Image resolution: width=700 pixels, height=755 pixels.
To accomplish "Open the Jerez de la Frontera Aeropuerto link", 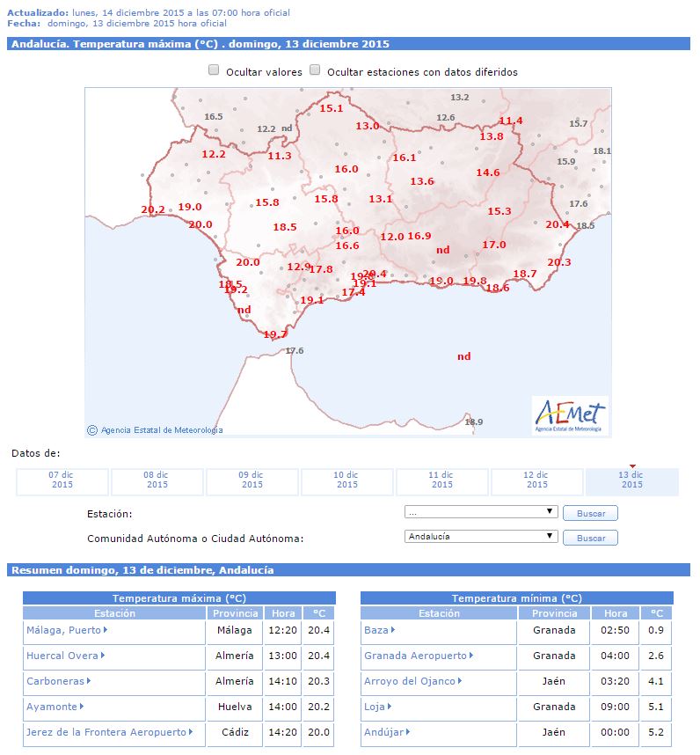I will point(106,732).
